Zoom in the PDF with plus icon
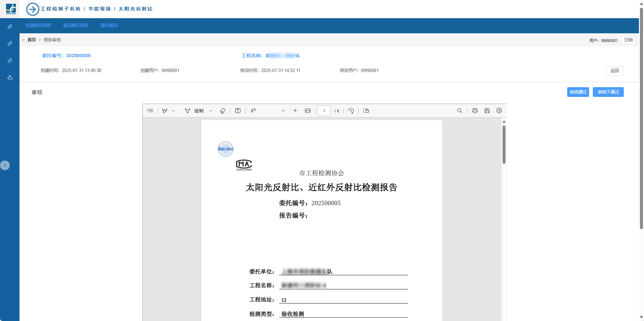Screen dimensions: 644x321 tap(295, 111)
